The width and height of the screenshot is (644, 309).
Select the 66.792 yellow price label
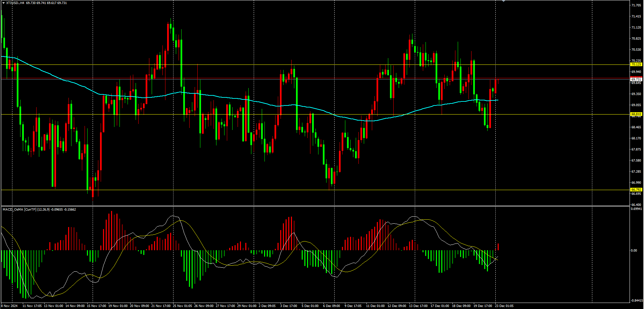(x=636, y=190)
